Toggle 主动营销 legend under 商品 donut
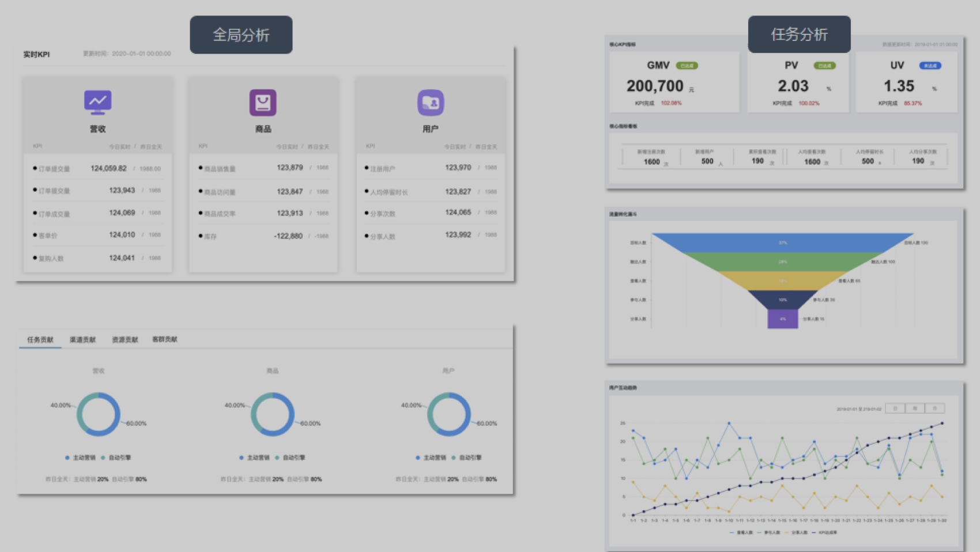The height and width of the screenshot is (552, 980). pyautogui.click(x=255, y=458)
